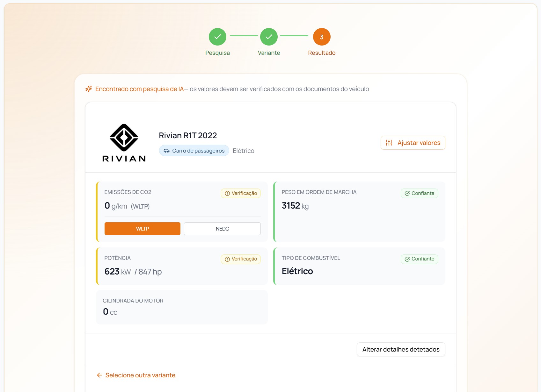Viewport: 541px width, 392px height.
Task: Switch to NEDC emissions standard
Action: pyautogui.click(x=222, y=229)
